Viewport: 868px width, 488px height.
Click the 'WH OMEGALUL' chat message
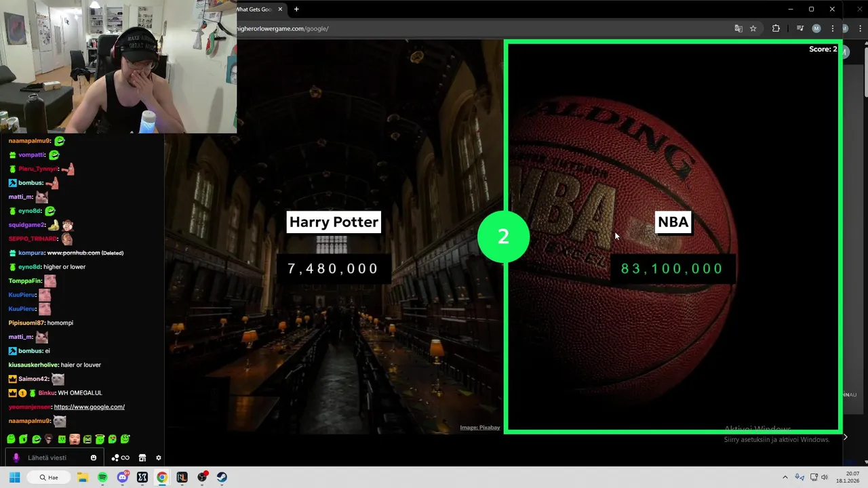[x=81, y=393]
